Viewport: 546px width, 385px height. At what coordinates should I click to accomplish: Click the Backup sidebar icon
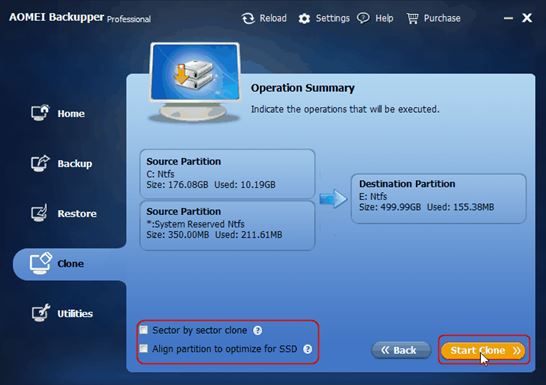40,163
